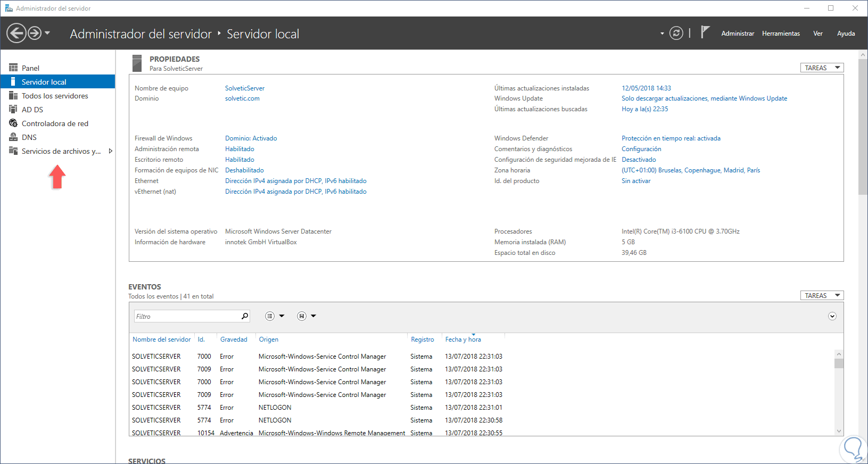Select AD DS in the sidebar

click(32, 110)
